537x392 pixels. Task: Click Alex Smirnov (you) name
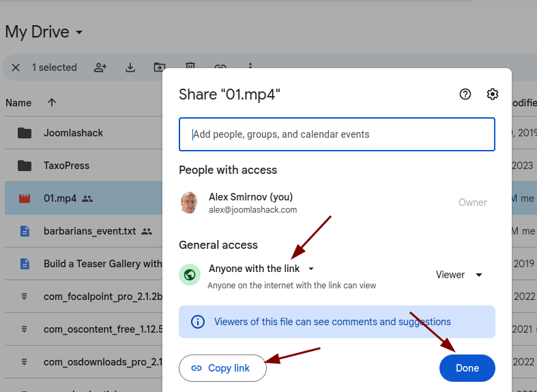[250, 197]
